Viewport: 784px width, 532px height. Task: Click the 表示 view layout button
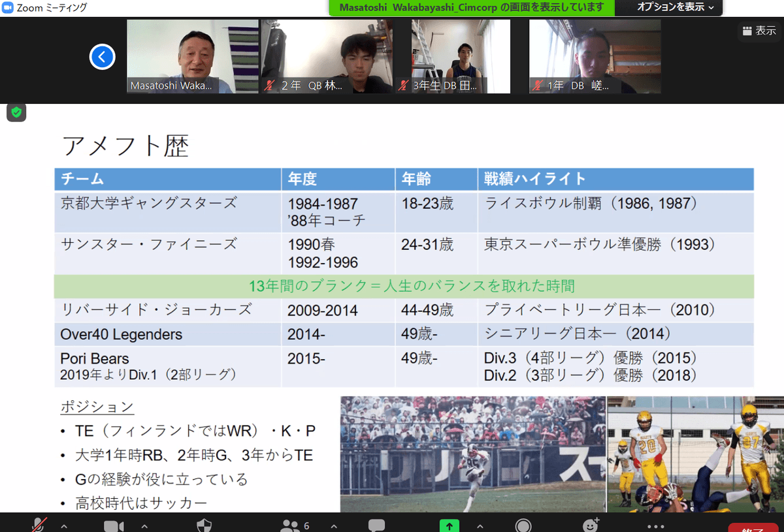(x=759, y=31)
